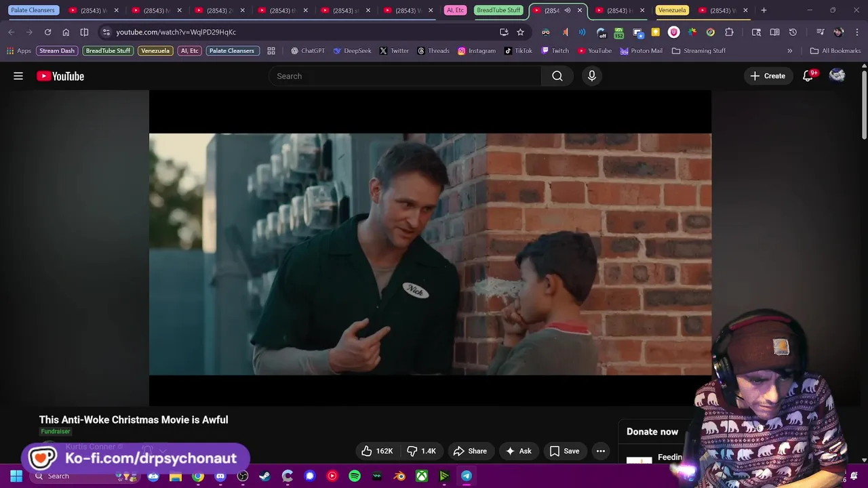Open Twitch bookmark
The image size is (868, 488).
coord(555,51)
